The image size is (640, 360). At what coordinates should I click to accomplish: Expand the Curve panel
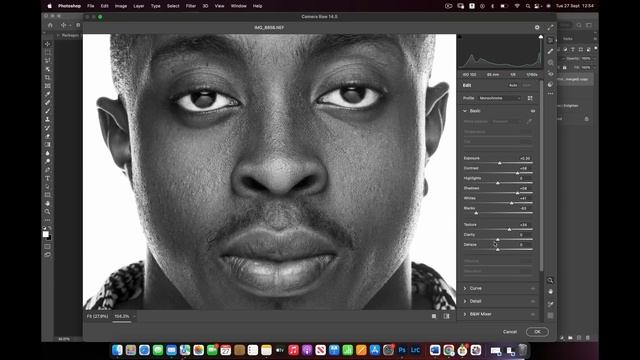(x=465, y=289)
